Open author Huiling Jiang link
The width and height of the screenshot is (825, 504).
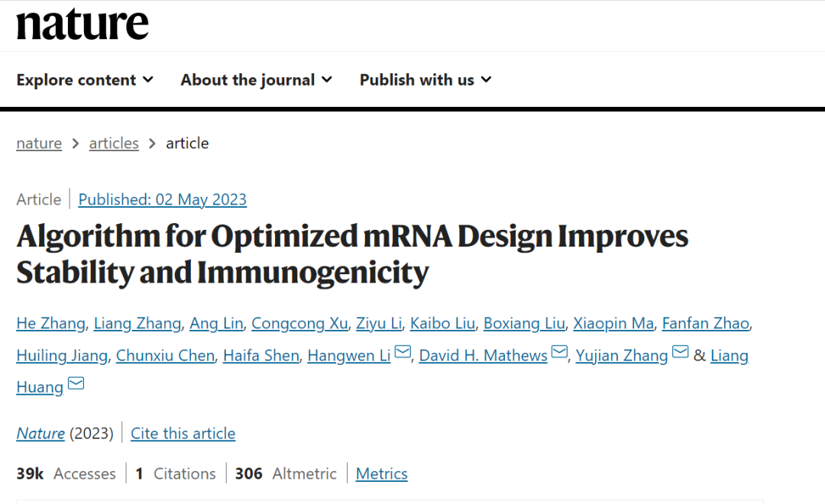62,356
